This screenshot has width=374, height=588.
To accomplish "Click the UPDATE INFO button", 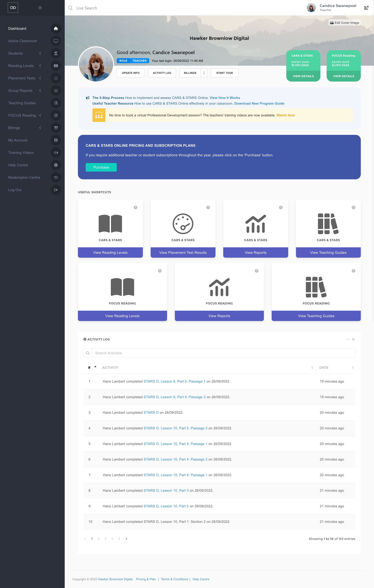I will tap(131, 73).
